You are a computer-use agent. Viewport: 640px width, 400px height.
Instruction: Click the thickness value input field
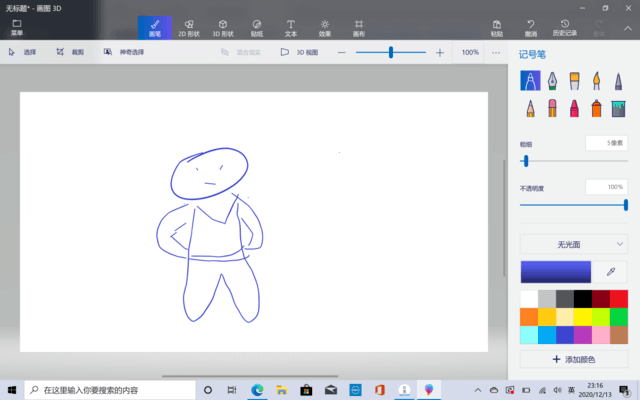click(x=606, y=143)
